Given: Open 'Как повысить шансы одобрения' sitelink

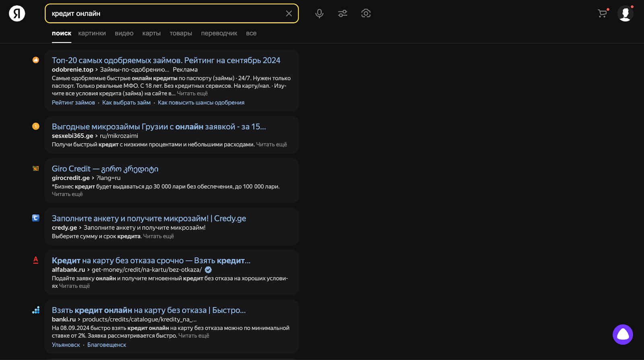Looking at the screenshot, I should coord(201,103).
